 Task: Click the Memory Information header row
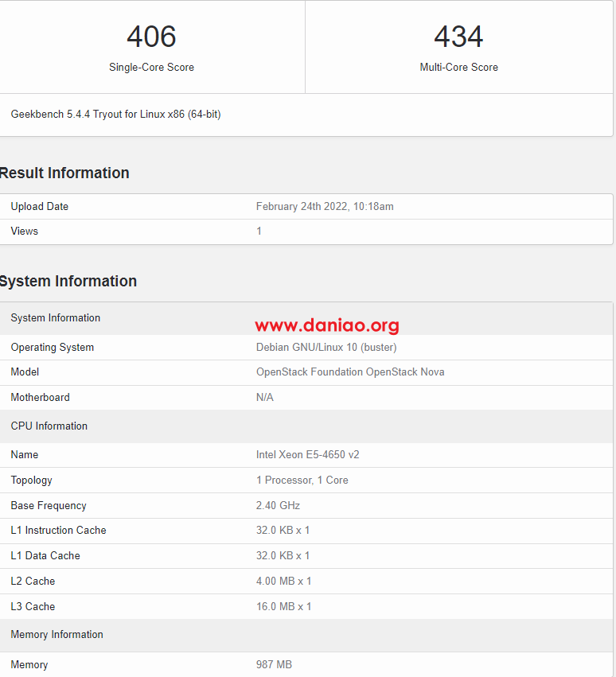[306, 635]
